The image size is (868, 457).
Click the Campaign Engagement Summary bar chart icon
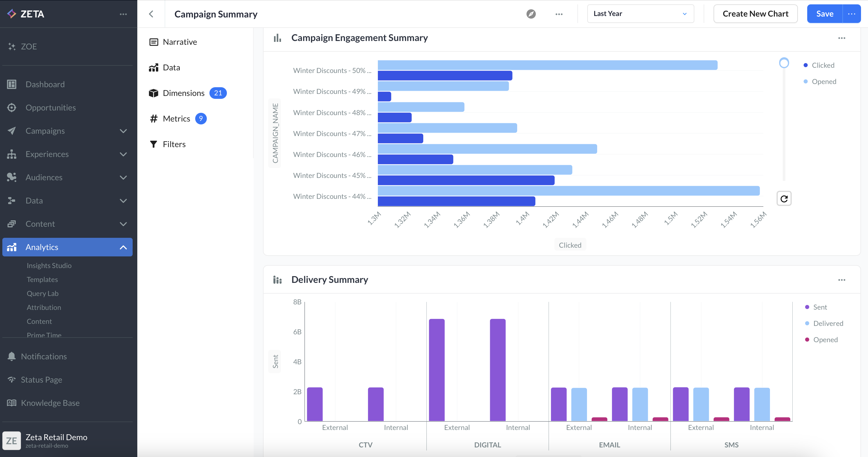point(277,38)
